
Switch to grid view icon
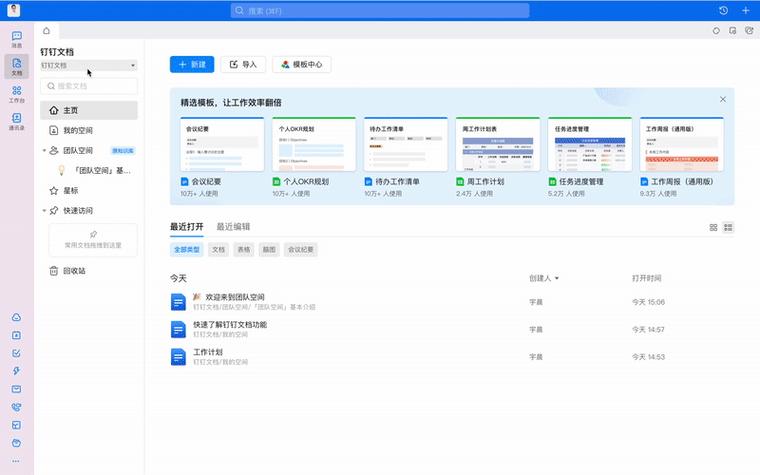click(713, 227)
